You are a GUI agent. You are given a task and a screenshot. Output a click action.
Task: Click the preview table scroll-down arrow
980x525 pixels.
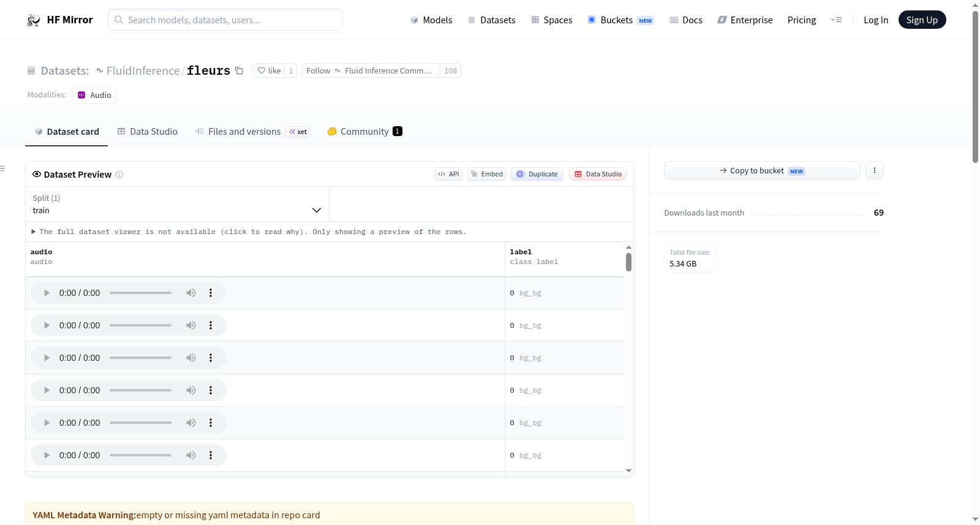[628, 471]
